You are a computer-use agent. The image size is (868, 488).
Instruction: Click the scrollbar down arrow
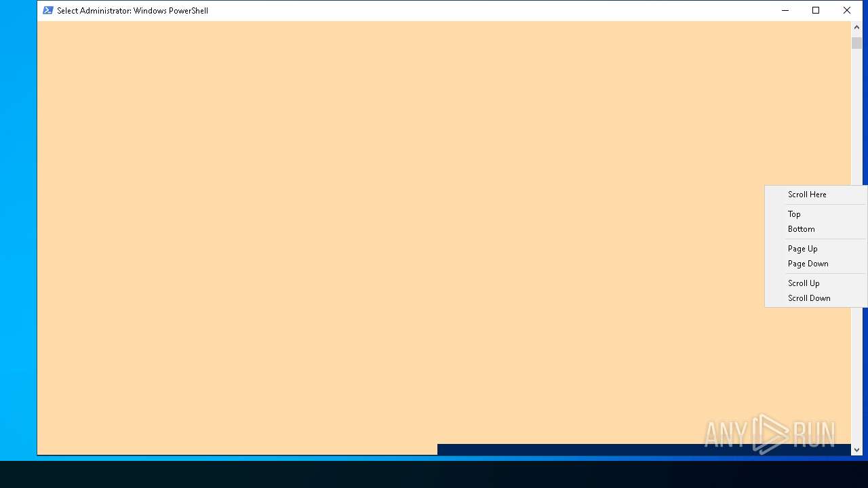tap(856, 449)
